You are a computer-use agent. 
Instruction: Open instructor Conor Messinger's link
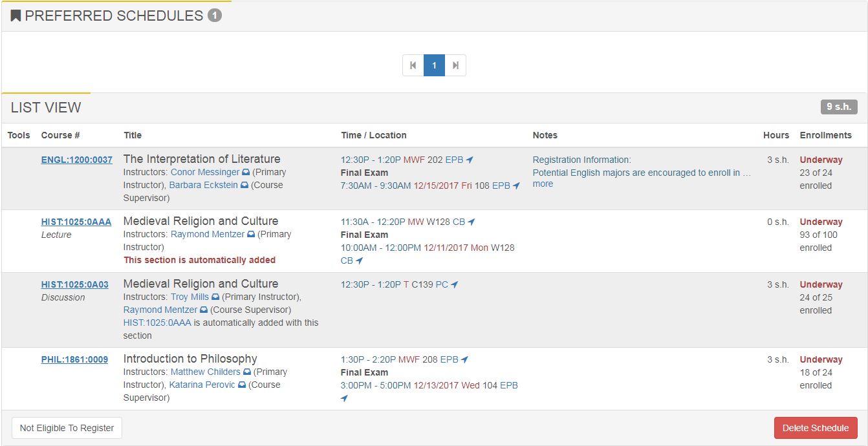tap(205, 173)
